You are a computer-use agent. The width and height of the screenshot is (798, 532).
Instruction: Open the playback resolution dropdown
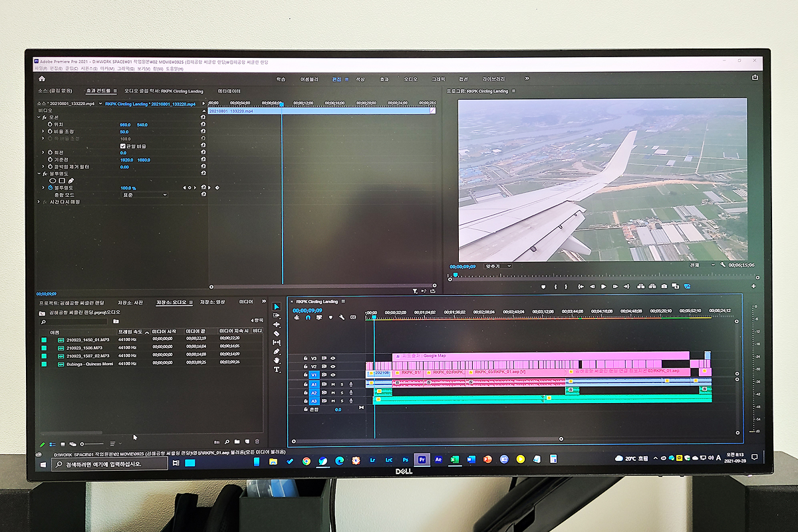click(704, 265)
